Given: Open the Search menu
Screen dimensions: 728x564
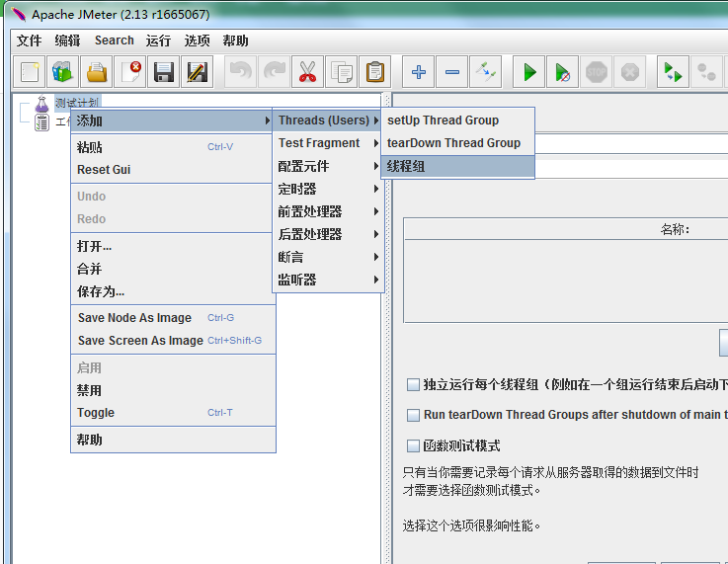Looking at the screenshot, I should (115, 40).
